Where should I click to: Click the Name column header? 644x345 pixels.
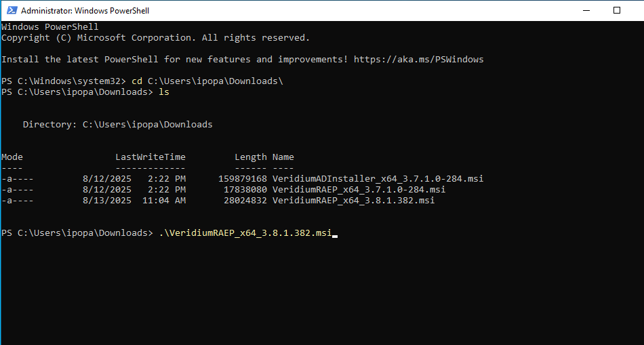(283, 157)
